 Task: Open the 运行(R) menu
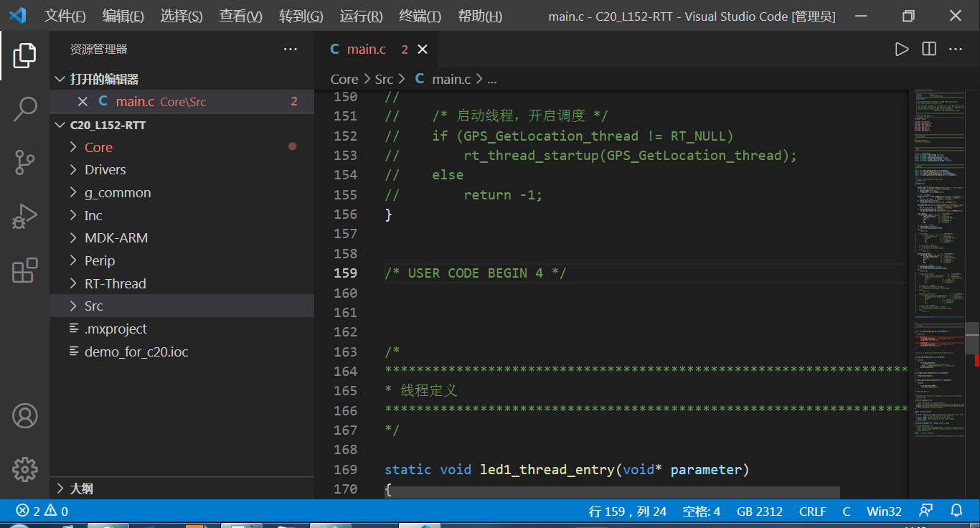[361, 16]
